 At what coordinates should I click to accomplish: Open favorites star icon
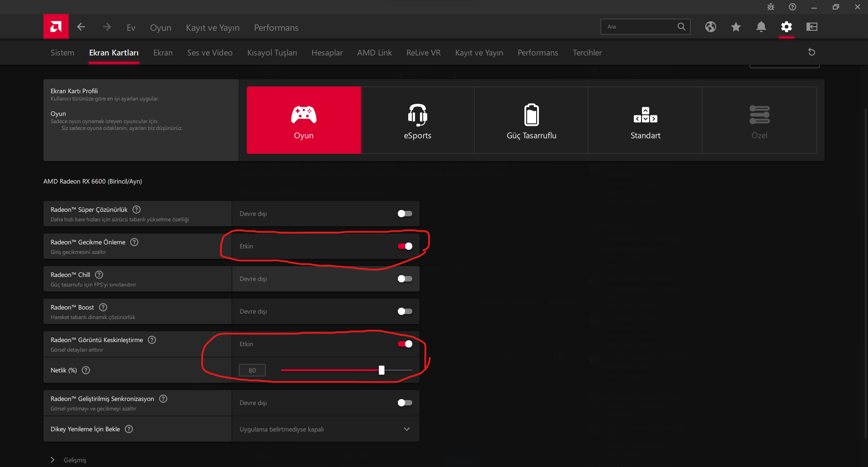[736, 27]
